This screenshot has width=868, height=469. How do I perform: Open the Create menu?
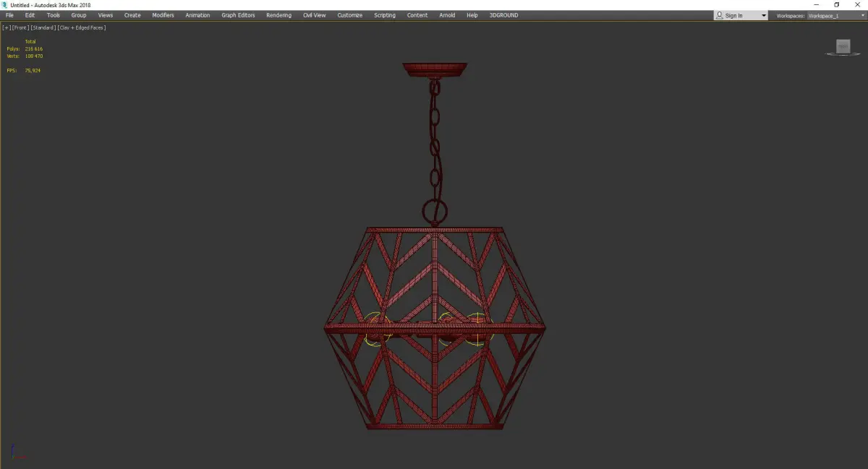pos(132,15)
